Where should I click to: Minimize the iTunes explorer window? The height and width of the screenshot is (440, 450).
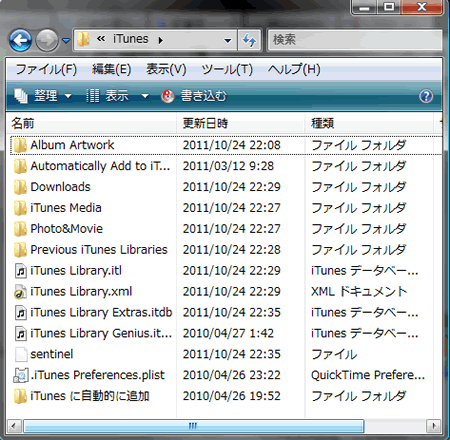[x=365, y=7]
